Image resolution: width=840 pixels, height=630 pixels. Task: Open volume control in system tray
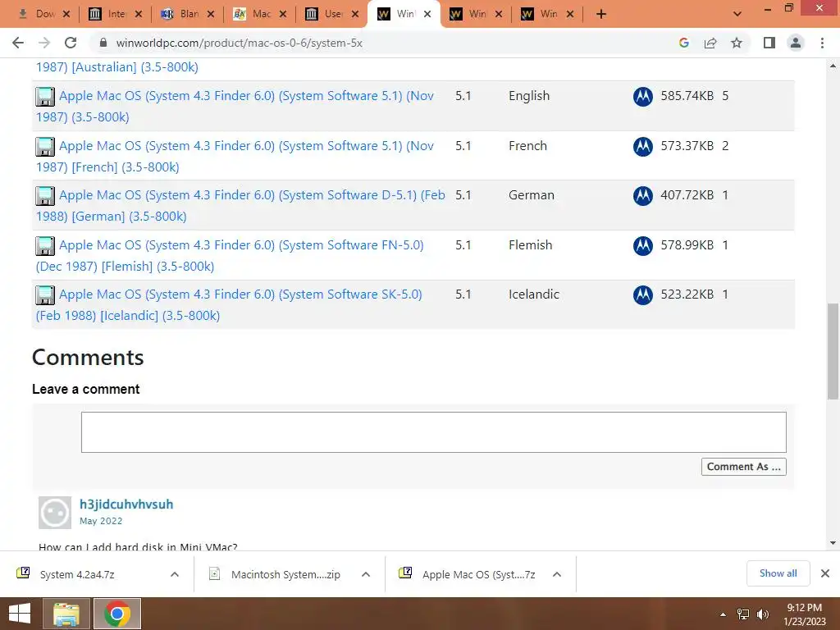click(x=762, y=614)
